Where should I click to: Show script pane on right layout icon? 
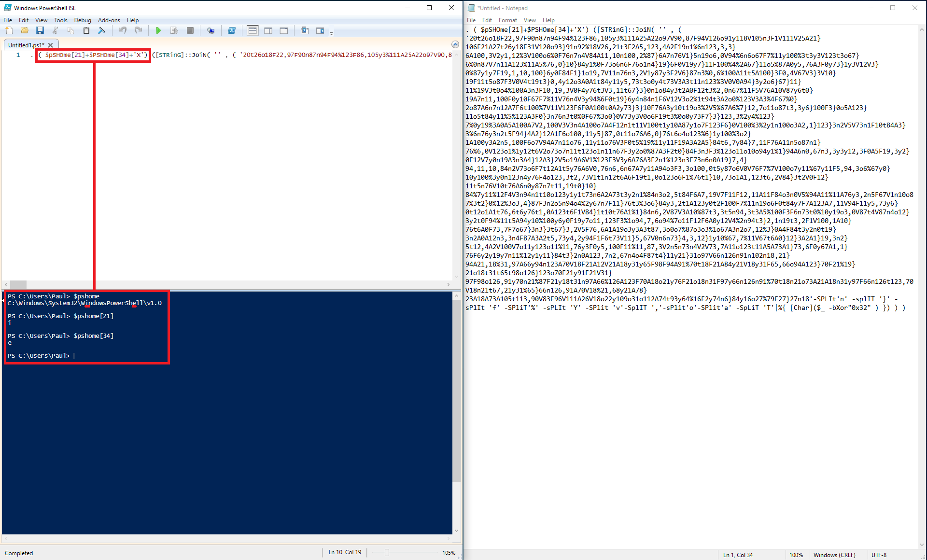pos(268,30)
